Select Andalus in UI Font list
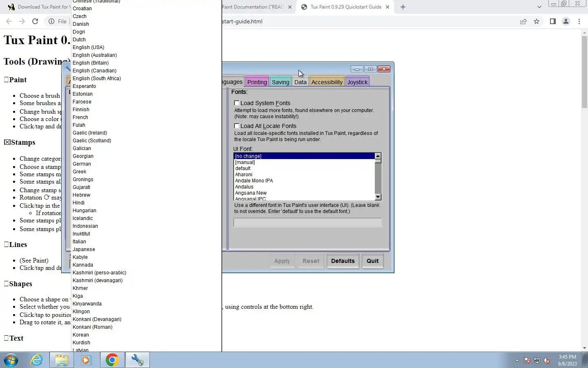588x368 pixels. click(304, 187)
